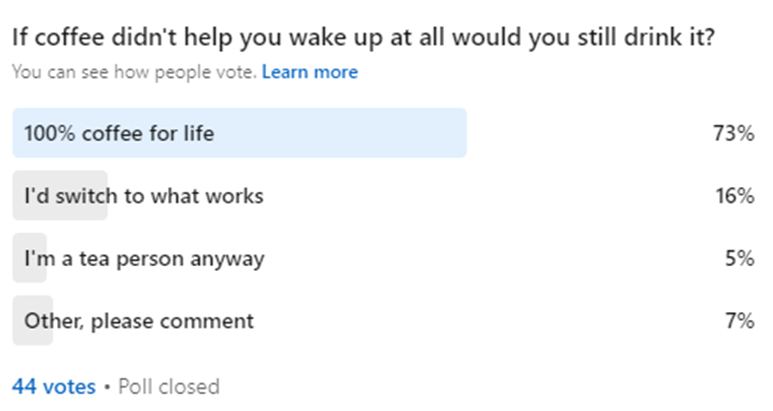Click the small grey bar behind 'I'm a'
Viewport: 773px width, 411px height.
(x=18, y=259)
